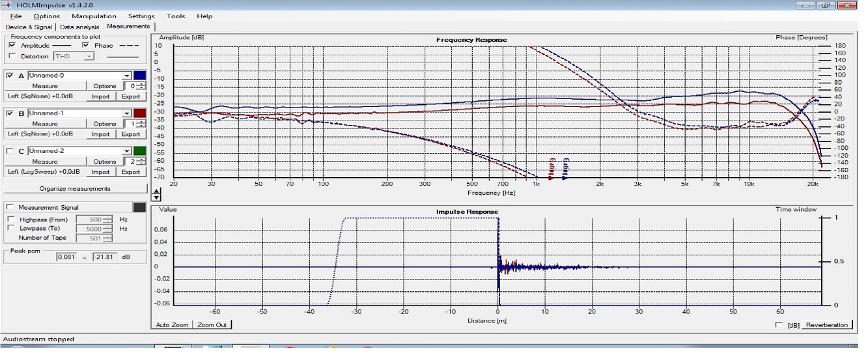Increment the channel A offset spinner
The height and width of the screenshot is (357, 868).
142,84
